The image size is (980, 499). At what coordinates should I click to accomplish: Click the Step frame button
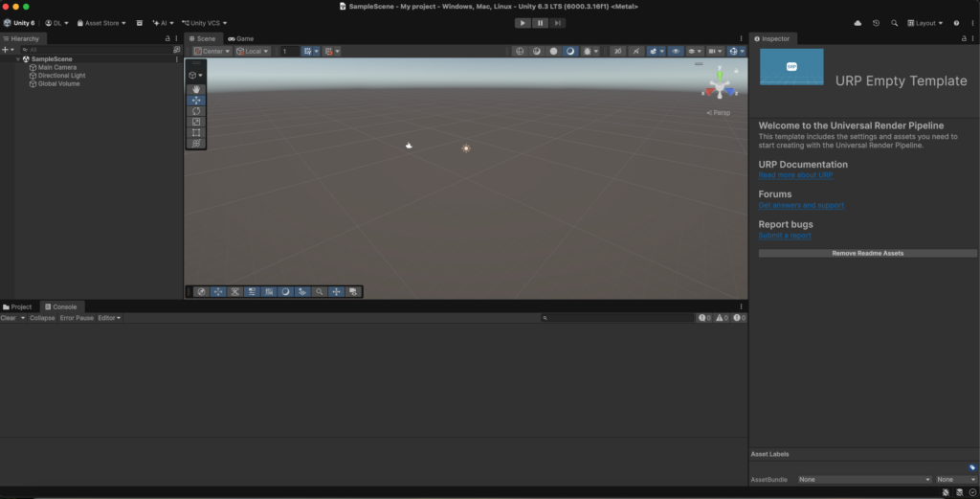tap(558, 23)
